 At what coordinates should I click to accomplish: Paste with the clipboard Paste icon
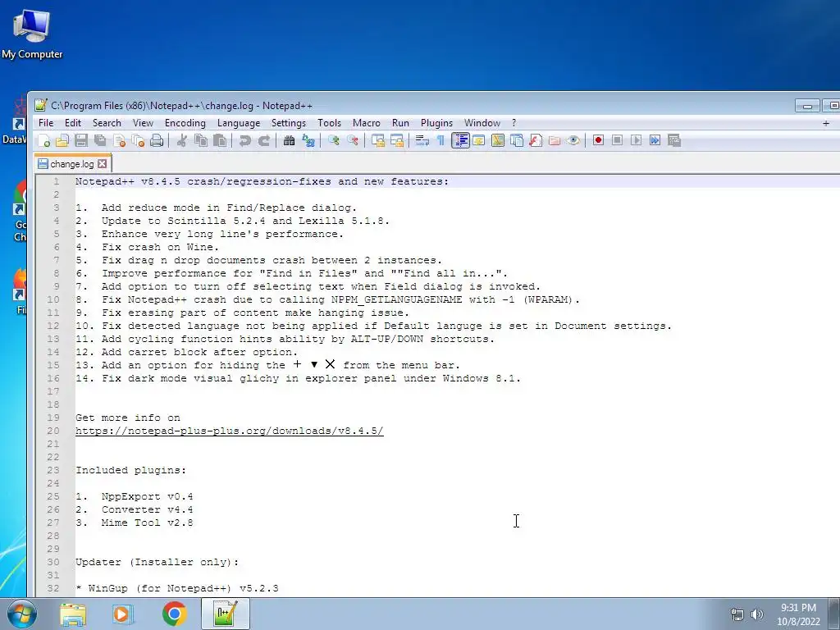pyautogui.click(x=220, y=140)
